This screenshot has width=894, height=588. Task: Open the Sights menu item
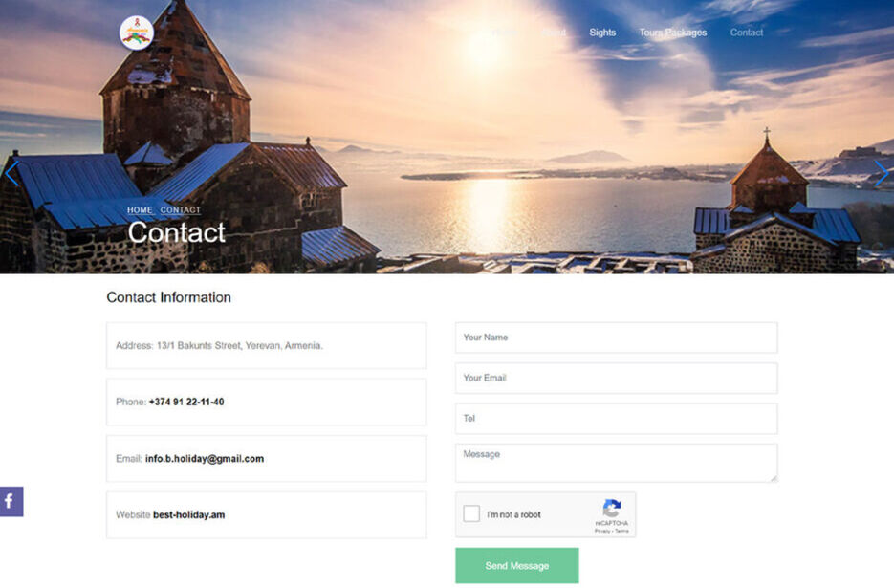tap(602, 33)
